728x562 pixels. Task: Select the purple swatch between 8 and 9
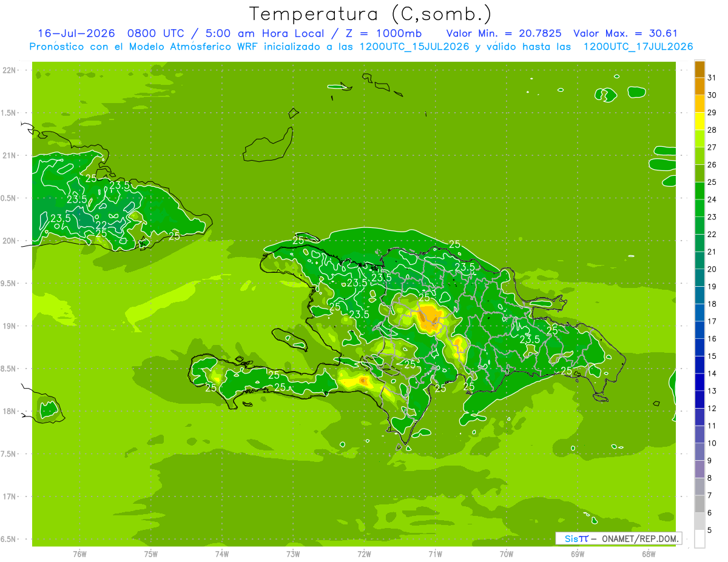pos(699,469)
